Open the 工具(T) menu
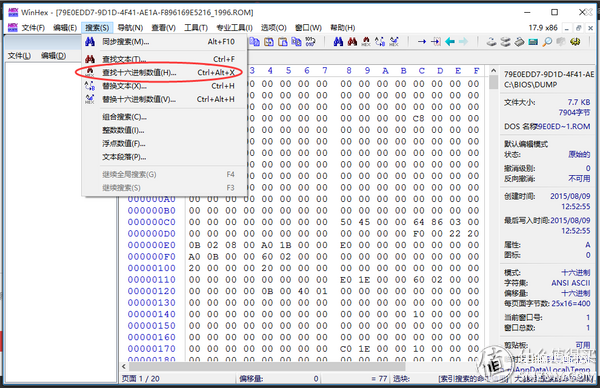Screen dimensions: 600x388 pos(196,28)
